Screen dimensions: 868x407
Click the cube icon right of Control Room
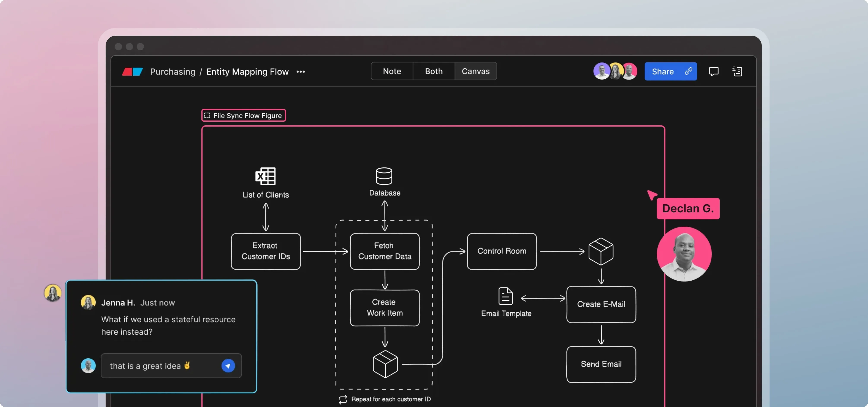pyautogui.click(x=601, y=251)
